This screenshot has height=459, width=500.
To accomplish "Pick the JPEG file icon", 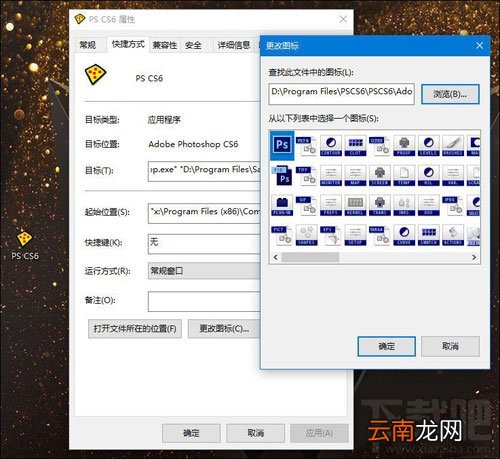I will (453, 205).
